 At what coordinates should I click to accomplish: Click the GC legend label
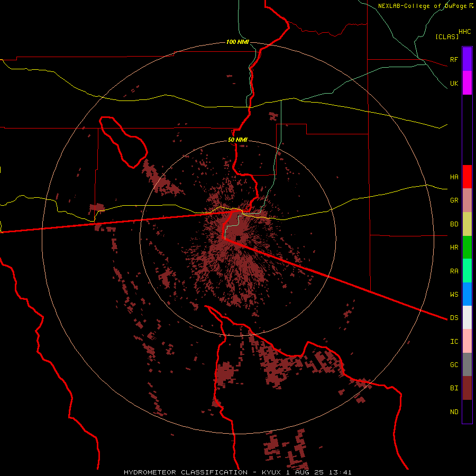454,364
